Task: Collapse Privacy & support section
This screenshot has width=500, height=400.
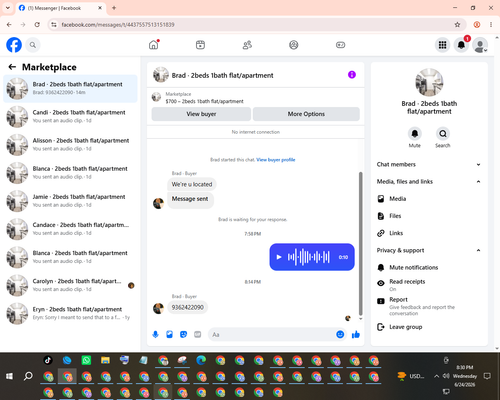Action: coord(429,250)
